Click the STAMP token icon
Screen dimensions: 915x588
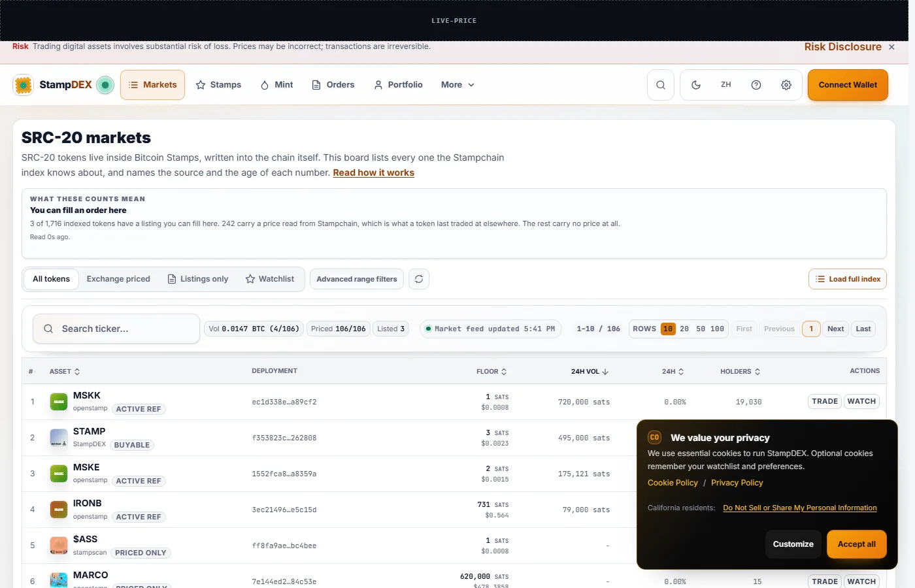point(59,438)
